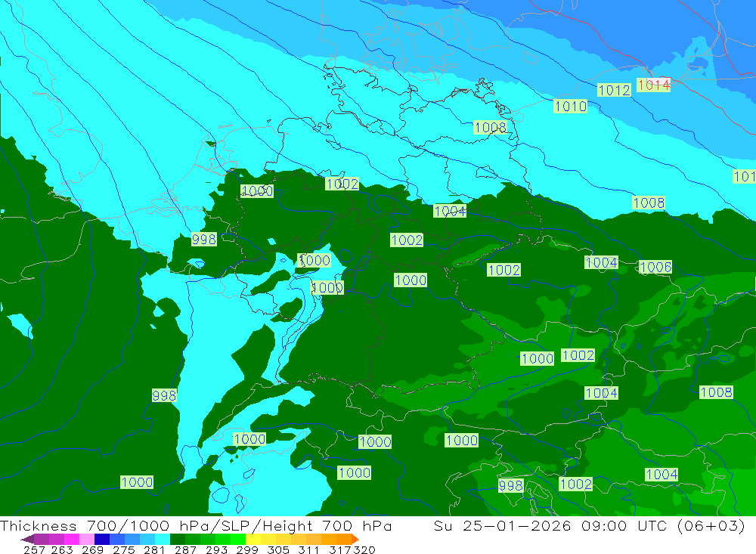Select the dark navy blue legend swatch
The height and width of the screenshot is (554, 756).
point(102,539)
